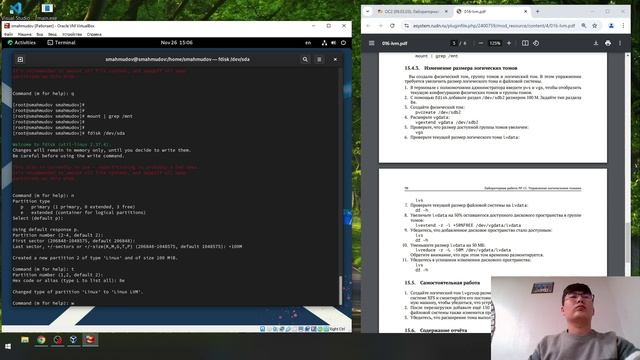640x360 pixels.
Task: Open the Terminal app menu in top bar
Action: tap(62, 42)
